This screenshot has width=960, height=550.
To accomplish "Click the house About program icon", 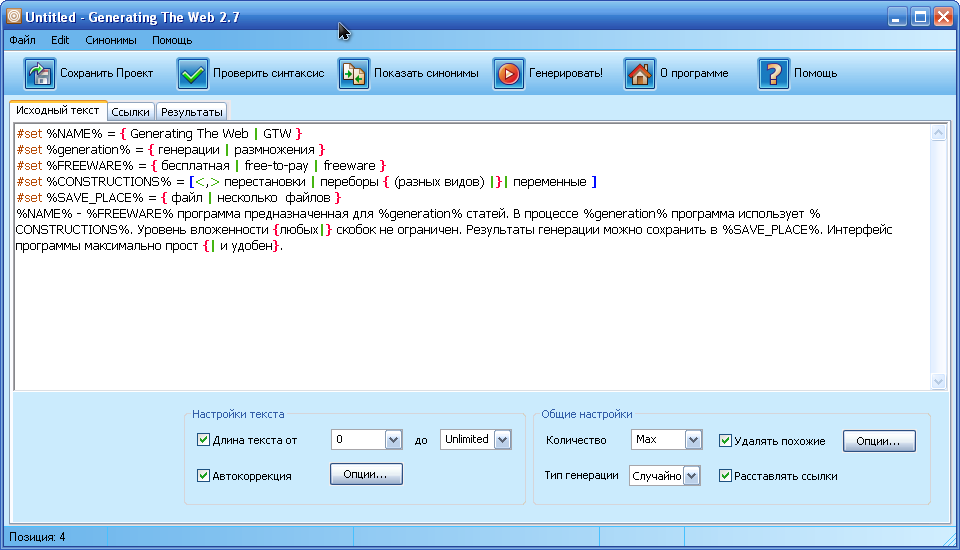I will coord(640,73).
